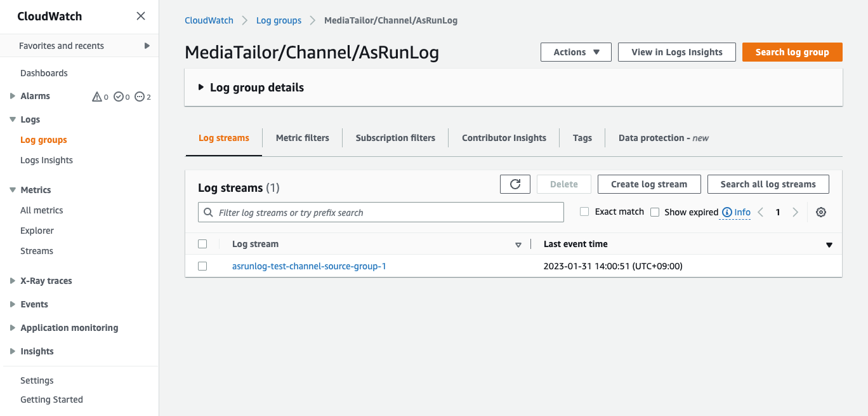Click the Info icon beside Show expired

pyautogui.click(x=727, y=212)
